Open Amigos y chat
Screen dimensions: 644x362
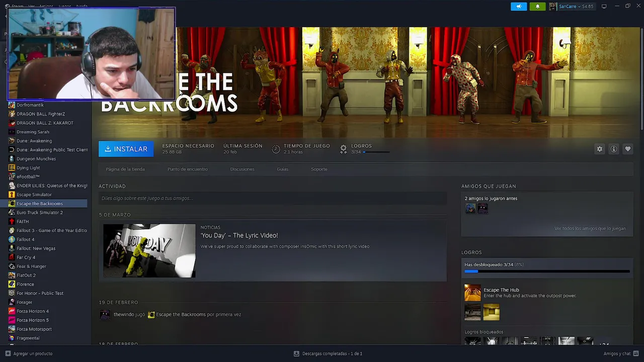[x=617, y=354]
